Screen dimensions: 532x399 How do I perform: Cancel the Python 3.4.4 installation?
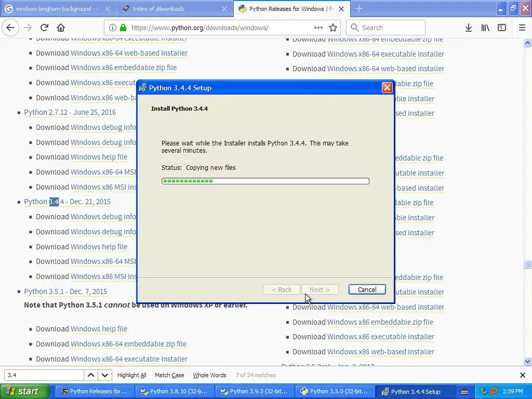pyautogui.click(x=367, y=289)
